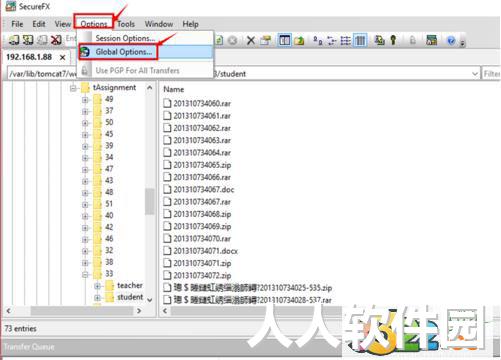Open the remote path dropdown arrow
This screenshot has height=360, width=501.
[475, 74]
